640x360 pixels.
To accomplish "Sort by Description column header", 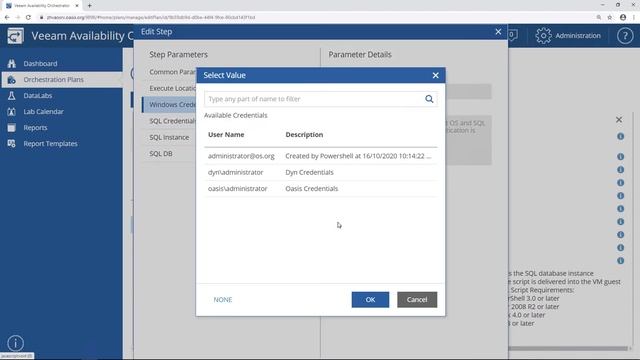I will coord(304,135).
